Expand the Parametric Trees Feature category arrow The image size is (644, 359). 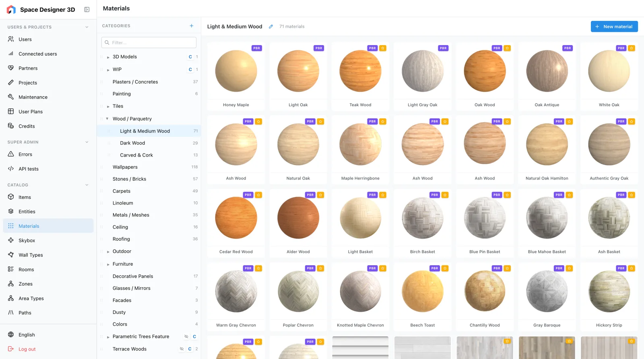108,337
